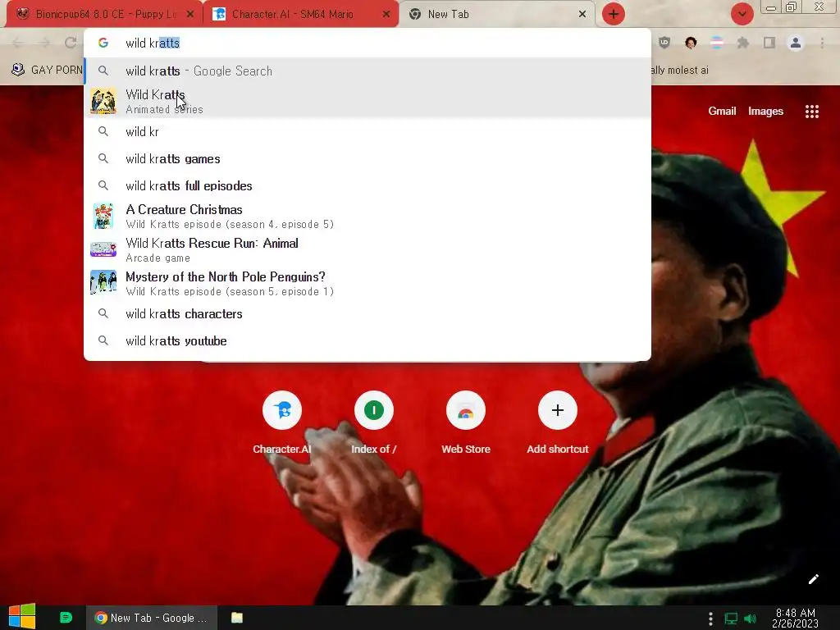Open the Chrome three-dot menu
Image resolution: width=840 pixels, height=630 pixels.
(x=822, y=43)
